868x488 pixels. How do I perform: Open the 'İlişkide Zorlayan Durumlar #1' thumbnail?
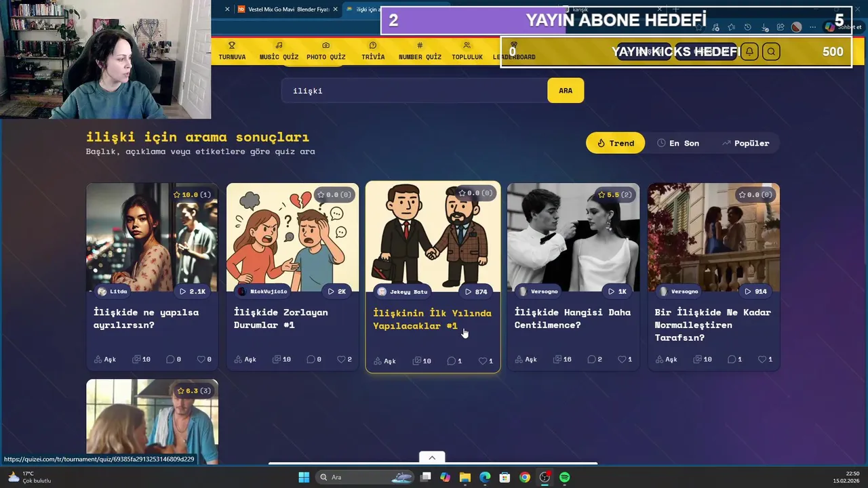(x=292, y=237)
